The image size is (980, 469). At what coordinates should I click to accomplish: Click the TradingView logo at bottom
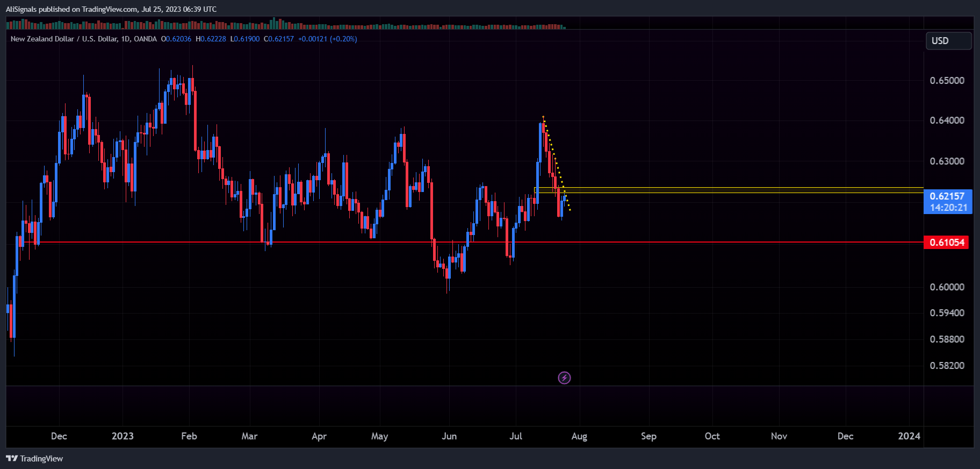[34, 459]
